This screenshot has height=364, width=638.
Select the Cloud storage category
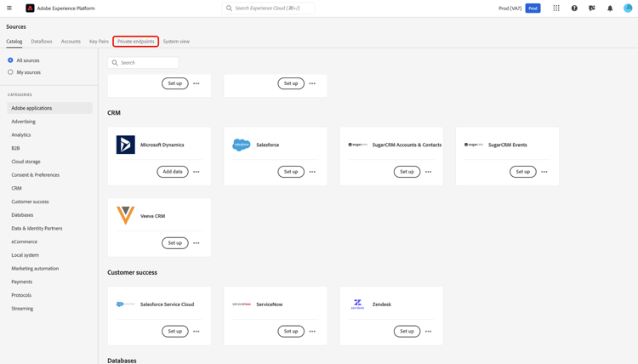[26, 162]
